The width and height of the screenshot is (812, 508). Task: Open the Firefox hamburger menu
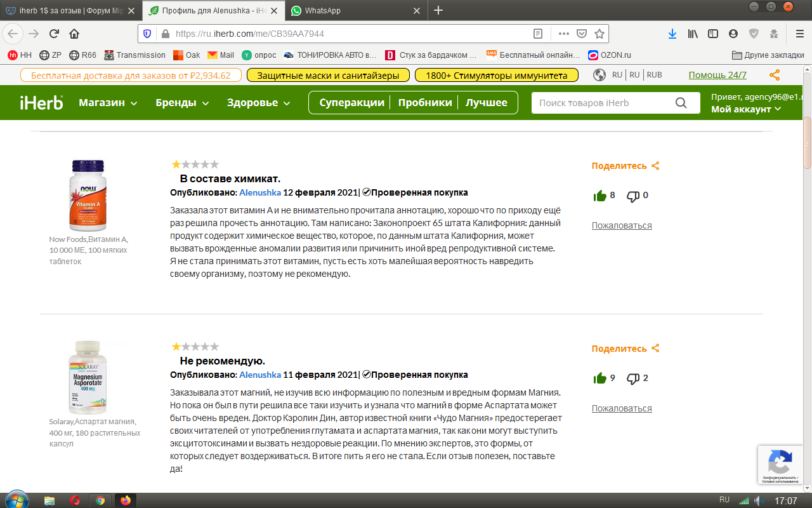799,34
